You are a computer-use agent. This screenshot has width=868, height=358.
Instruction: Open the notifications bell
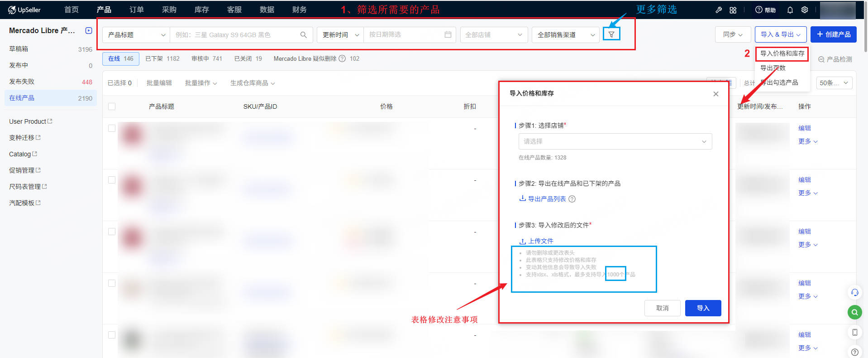(x=790, y=10)
